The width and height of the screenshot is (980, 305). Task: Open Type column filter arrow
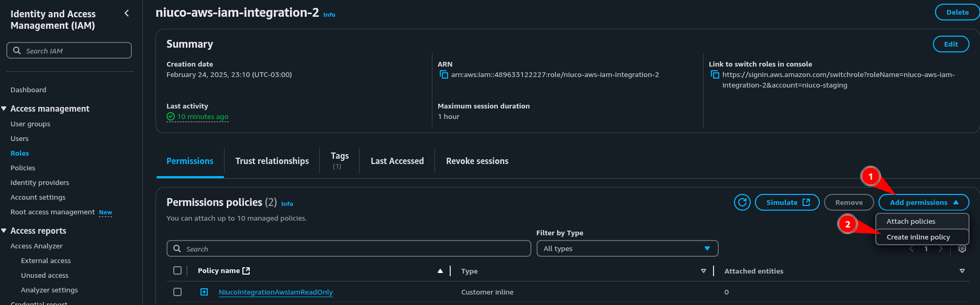click(x=704, y=271)
